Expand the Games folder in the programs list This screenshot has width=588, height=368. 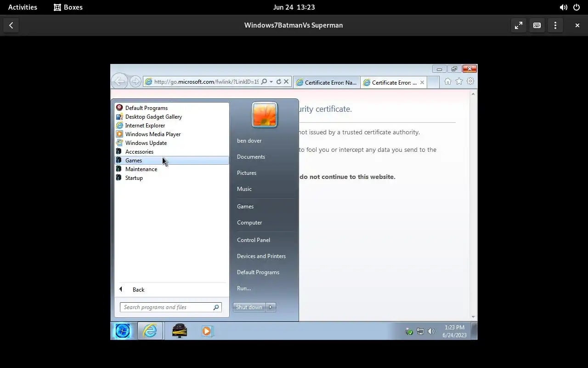tap(171, 160)
